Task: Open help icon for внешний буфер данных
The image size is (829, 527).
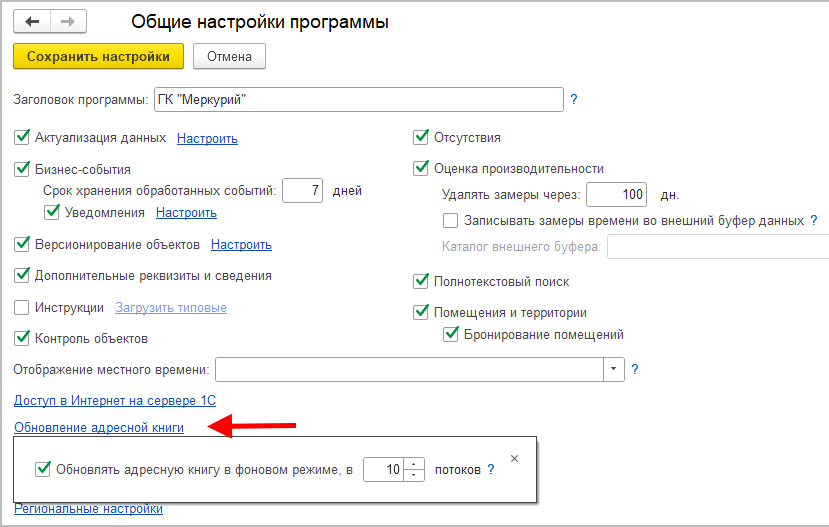Action: point(814,220)
